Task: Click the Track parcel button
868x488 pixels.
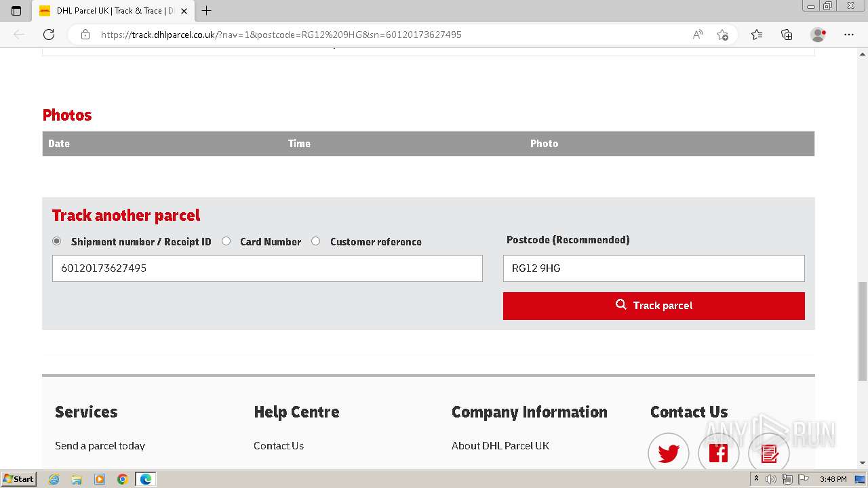Action: (654, 306)
